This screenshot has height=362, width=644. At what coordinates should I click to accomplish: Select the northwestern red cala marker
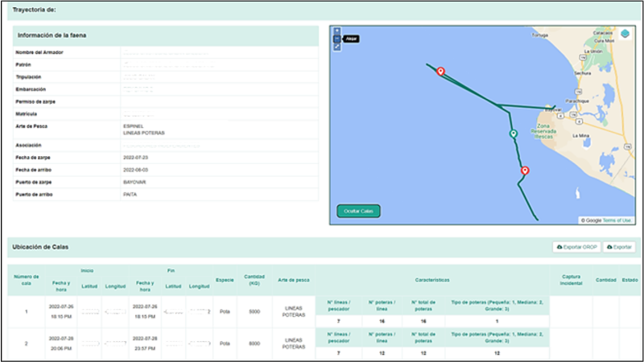440,72
